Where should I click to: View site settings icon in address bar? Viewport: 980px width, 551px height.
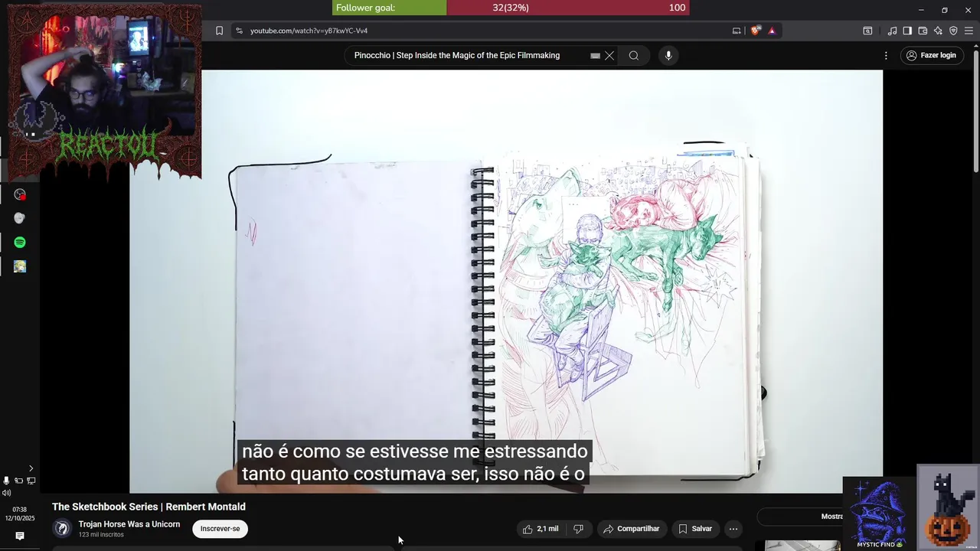239,31
